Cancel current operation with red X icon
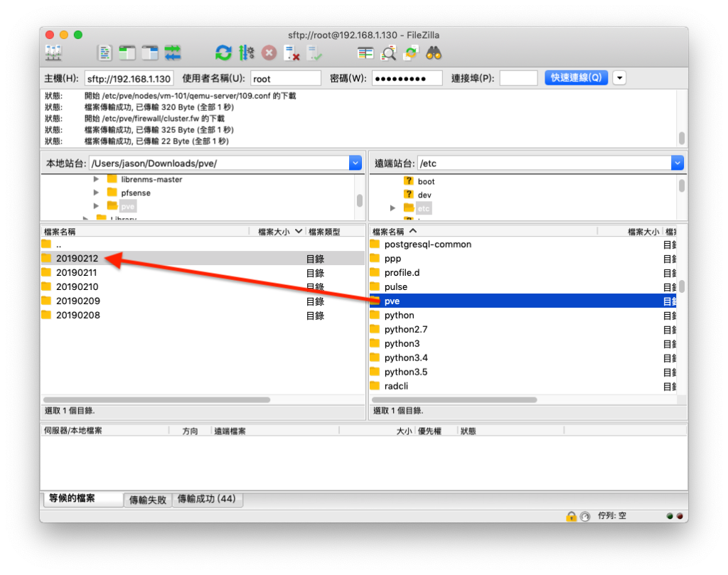Image resolution: width=728 pixels, height=575 pixels. (269, 53)
